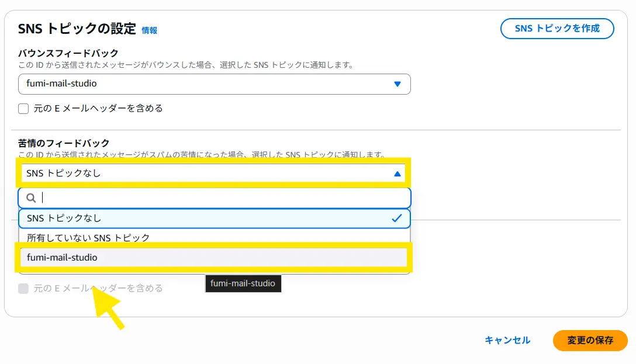This screenshot has height=364, width=636.
Task: Click the bounce checkbox label 元の E メールヘッダーを含める
Action: 98,109
